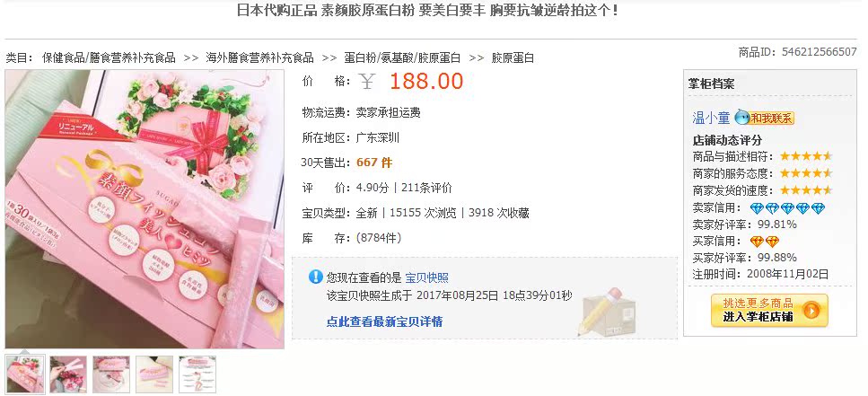Screen dimensions: 868x396
Task: Click the 商品与描述相符 star rating
Action: 806,156
